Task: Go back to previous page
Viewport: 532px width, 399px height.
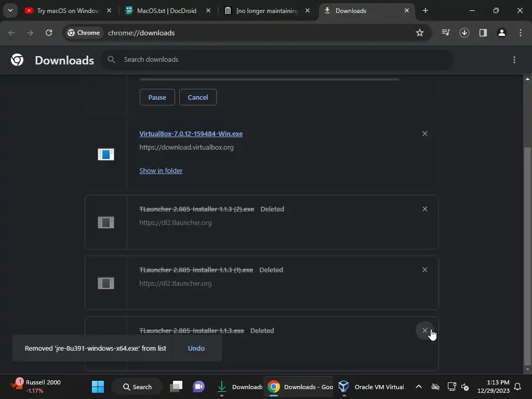Action: (11, 33)
